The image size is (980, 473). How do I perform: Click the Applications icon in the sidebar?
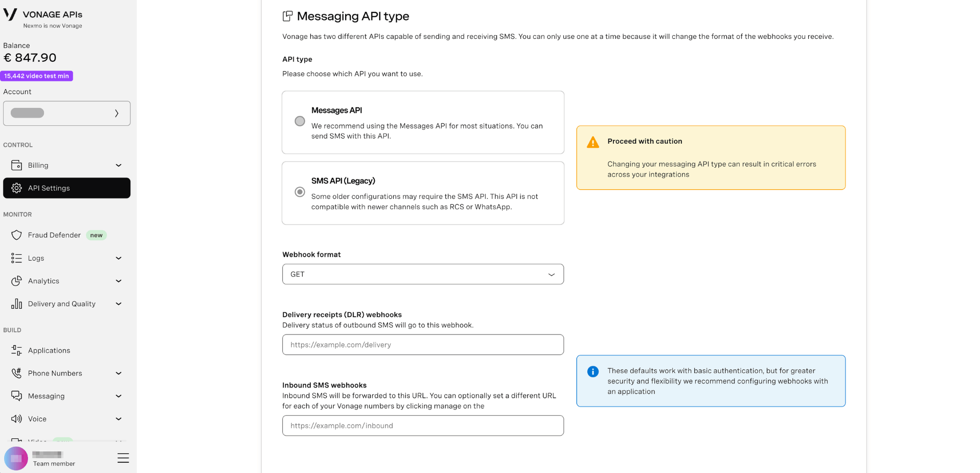coord(16,350)
